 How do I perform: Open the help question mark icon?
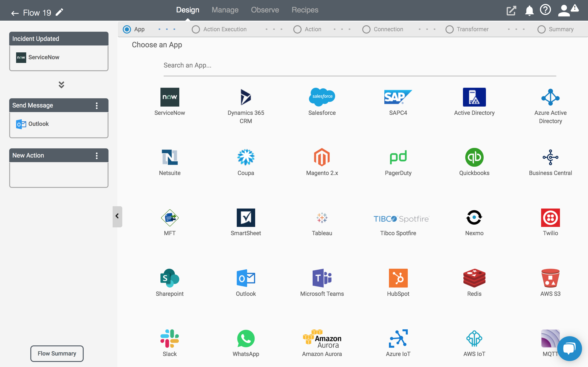pyautogui.click(x=545, y=10)
